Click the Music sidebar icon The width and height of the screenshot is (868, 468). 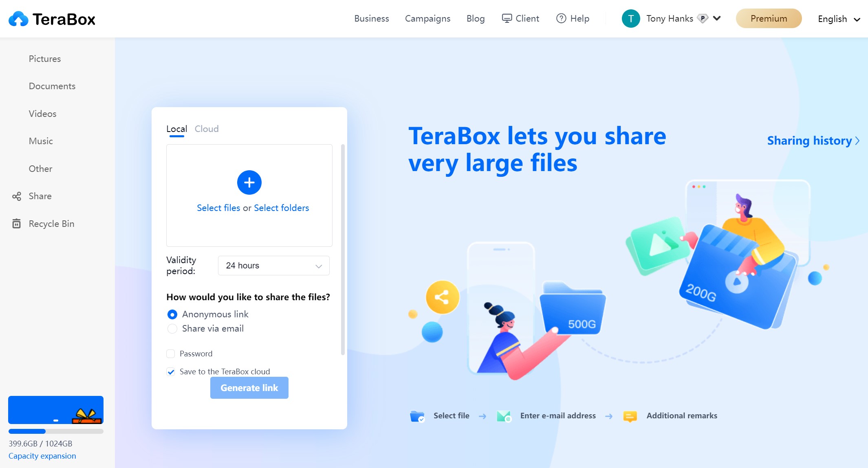pyautogui.click(x=41, y=141)
